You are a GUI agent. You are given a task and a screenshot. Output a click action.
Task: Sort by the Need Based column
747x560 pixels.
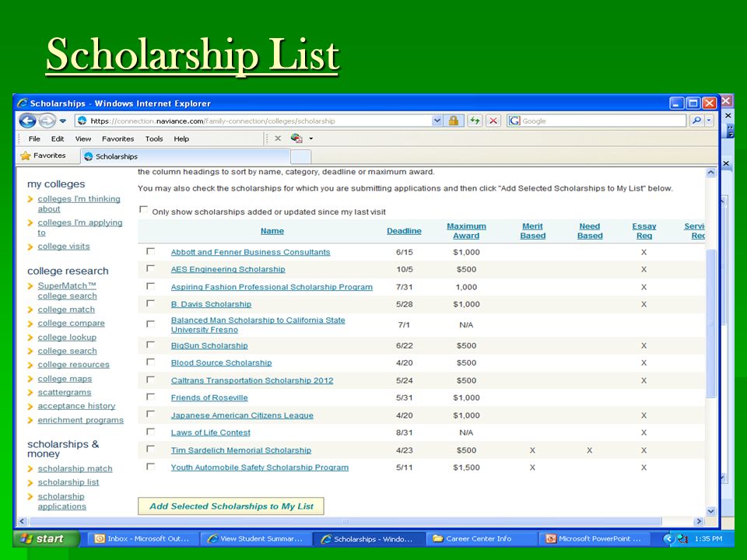pyautogui.click(x=590, y=231)
